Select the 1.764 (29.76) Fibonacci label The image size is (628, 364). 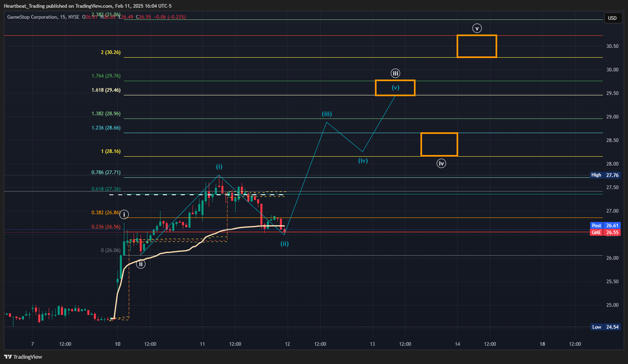tap(106, 76)
